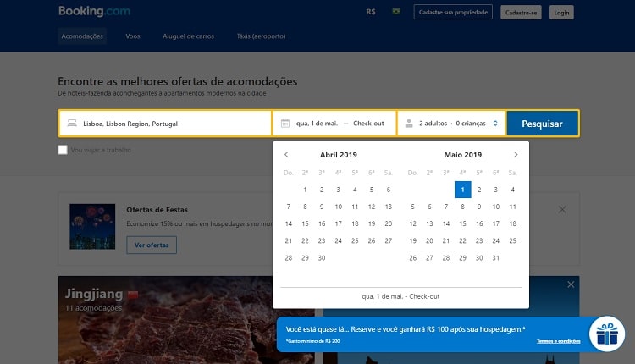
Task: Select April 15 in the calendar
Action: point(305,223)
